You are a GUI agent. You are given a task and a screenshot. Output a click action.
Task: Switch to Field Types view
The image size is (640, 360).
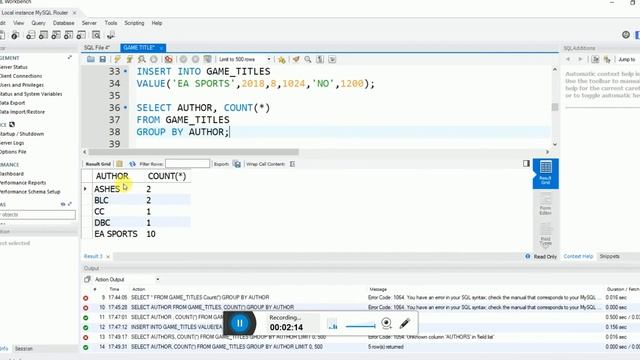[x=546, y=234]
